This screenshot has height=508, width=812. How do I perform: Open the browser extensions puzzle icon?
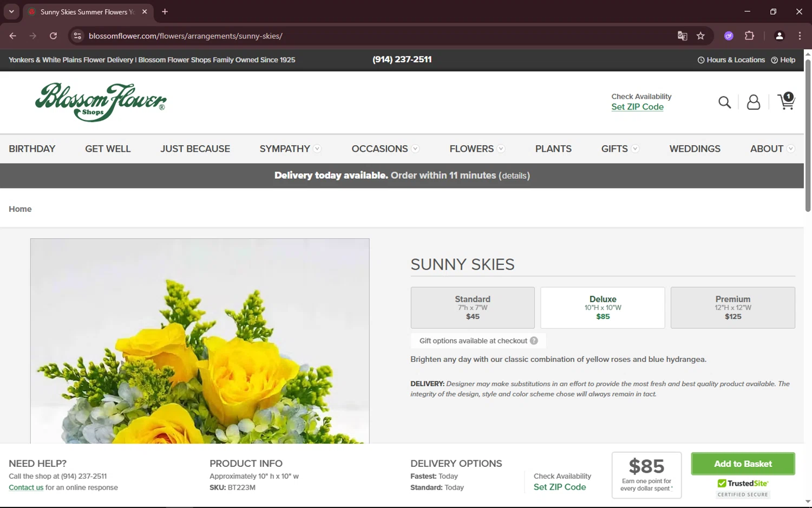[749, 36]
